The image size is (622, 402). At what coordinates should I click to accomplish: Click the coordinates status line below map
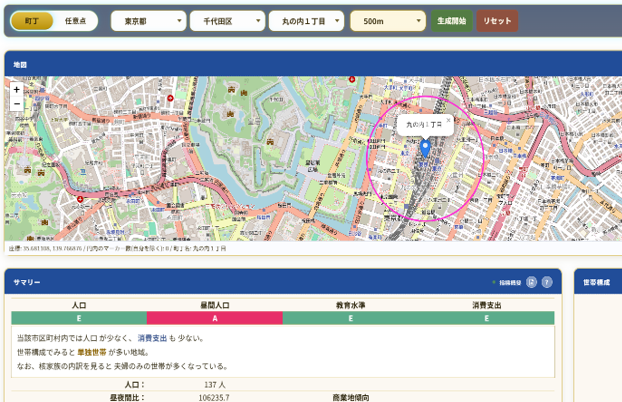[117, 248]
